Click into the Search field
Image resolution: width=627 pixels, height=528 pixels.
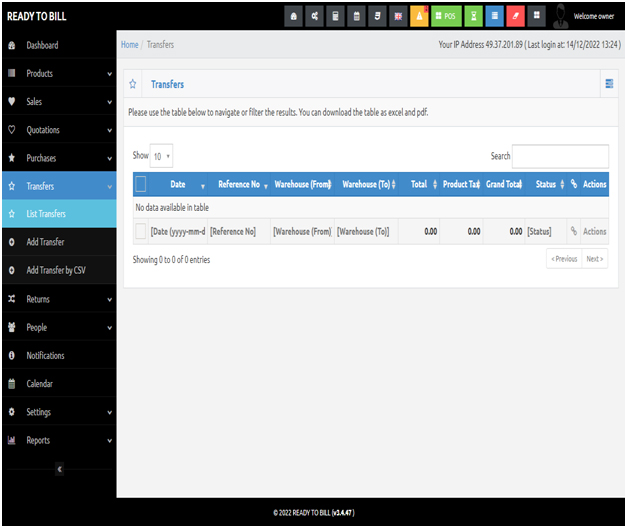(560, 156)
